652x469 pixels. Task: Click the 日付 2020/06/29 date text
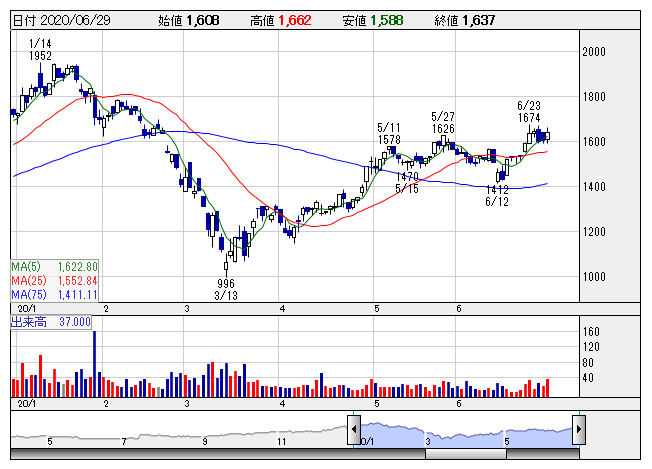(x=62, y=20)
